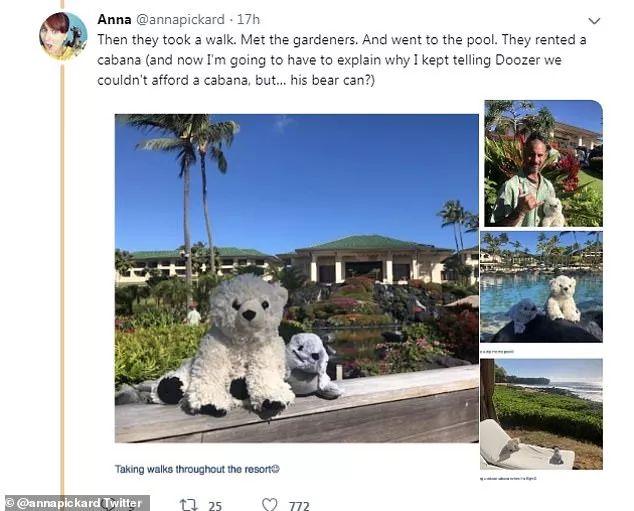Open the tweet options chevron dropdown
This screenshot has height=511, width=634.
point(594,21)
